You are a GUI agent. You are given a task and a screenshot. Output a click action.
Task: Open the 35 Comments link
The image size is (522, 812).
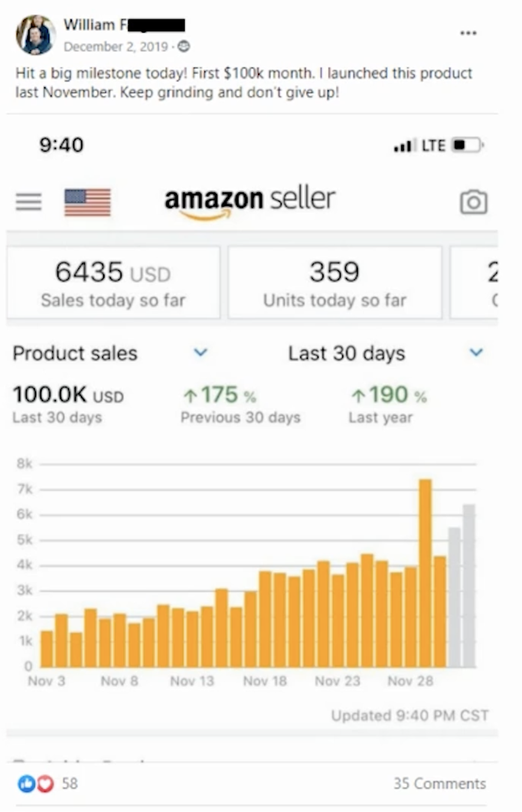pos(439,784)
